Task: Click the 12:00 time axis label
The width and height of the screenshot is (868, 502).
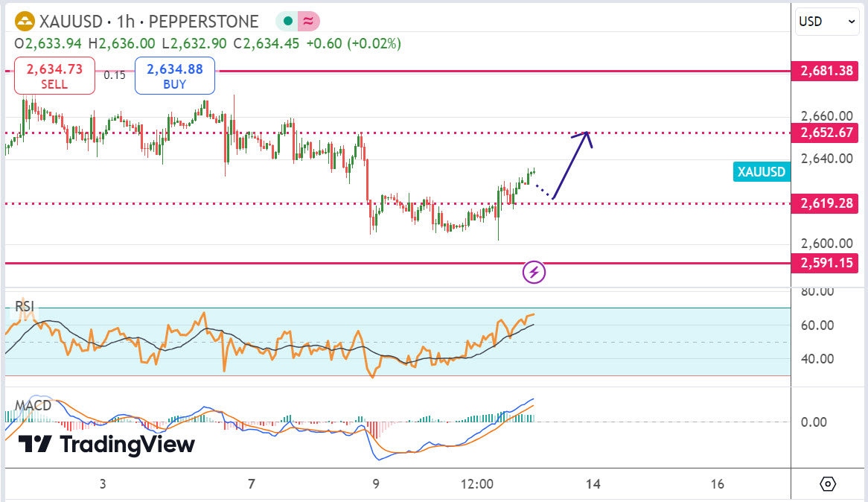Action: tap(477, 484)
